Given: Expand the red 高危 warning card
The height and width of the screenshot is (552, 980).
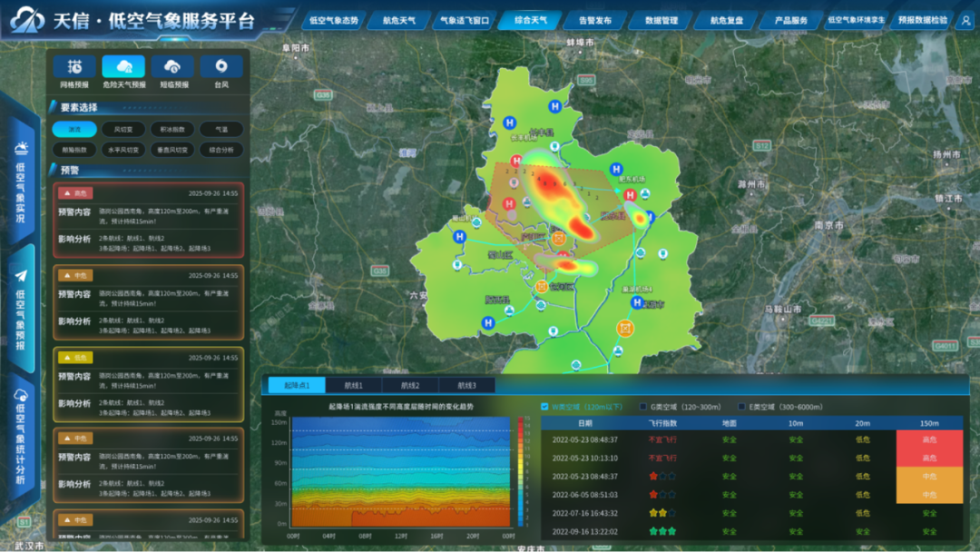Looking at the screenshot, I should (148, 220).
